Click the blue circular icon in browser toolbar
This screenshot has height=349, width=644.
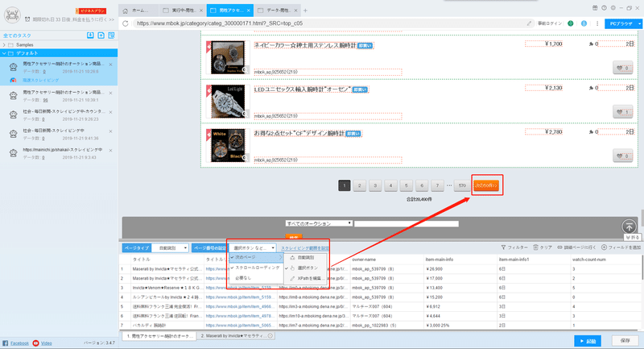[584, 23]
